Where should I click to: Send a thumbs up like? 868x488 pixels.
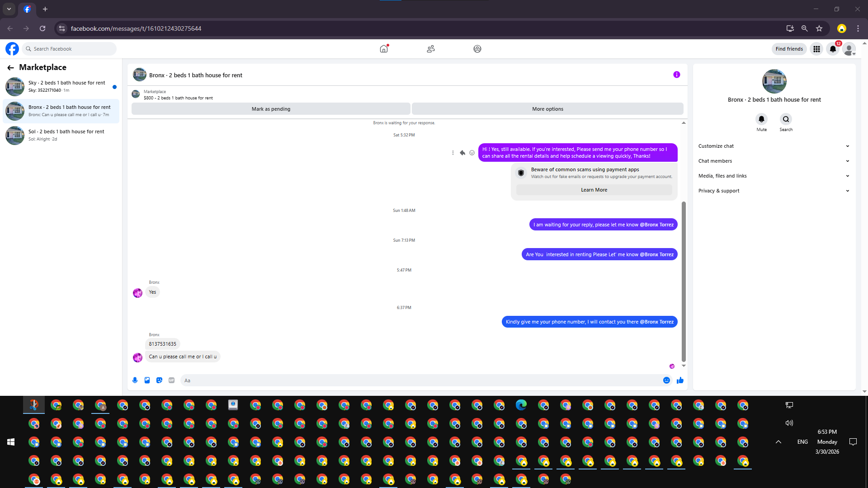coord(680,380)
